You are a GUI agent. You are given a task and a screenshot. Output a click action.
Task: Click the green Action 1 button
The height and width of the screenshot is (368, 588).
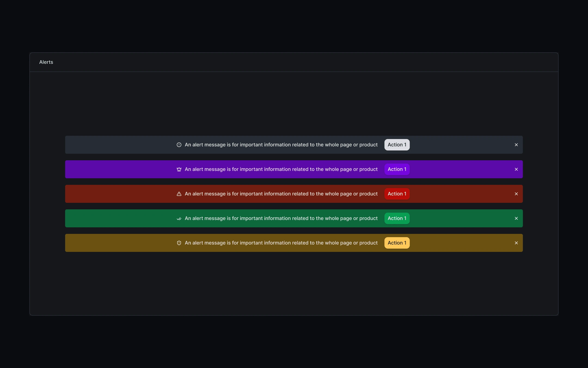(x=397, y=218)
